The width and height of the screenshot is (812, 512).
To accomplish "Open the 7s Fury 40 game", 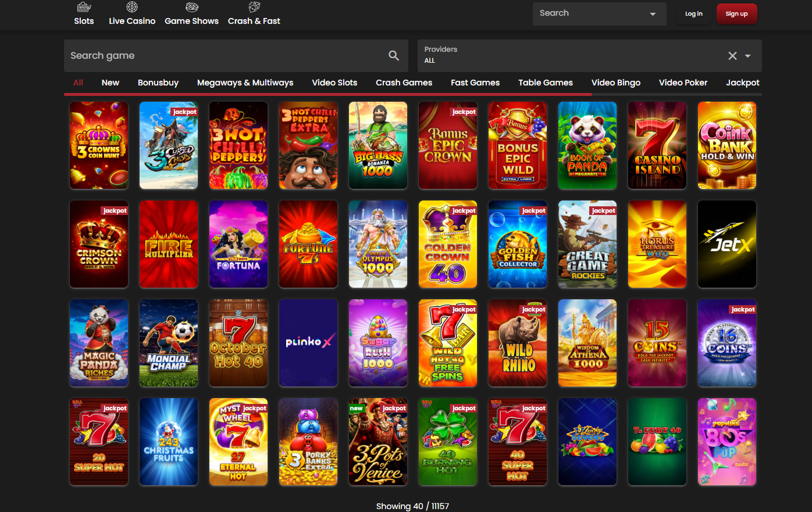I will 657,442.
